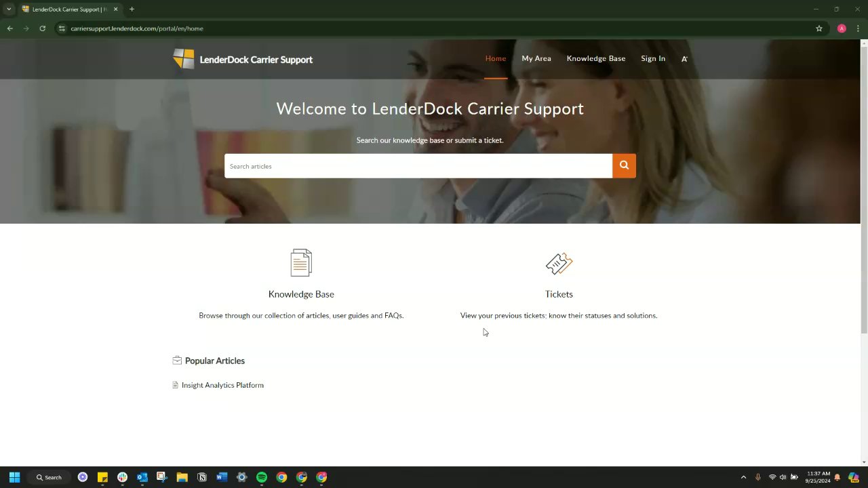Go to My Area in navigation
868x488 pixels.
[536, 58]
